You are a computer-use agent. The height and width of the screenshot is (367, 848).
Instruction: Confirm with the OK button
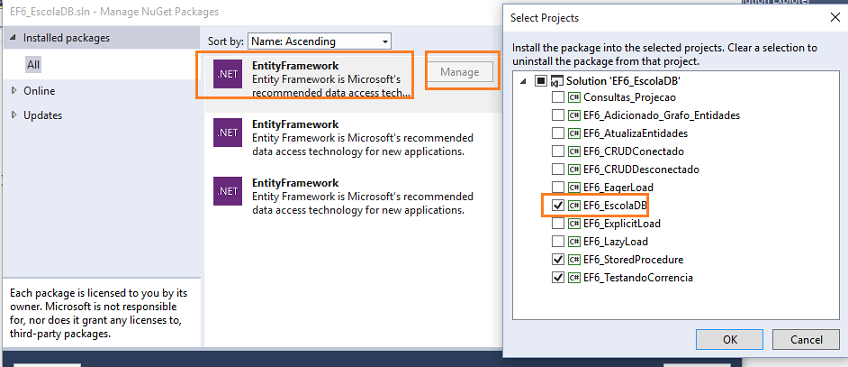click(x=730, y=339)
